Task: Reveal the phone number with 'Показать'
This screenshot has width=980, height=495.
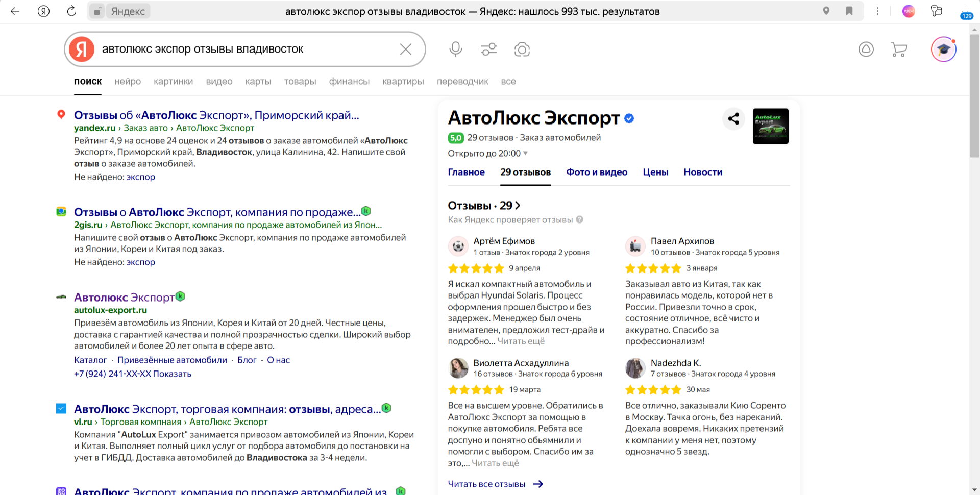Action: [x=172, y=374]
